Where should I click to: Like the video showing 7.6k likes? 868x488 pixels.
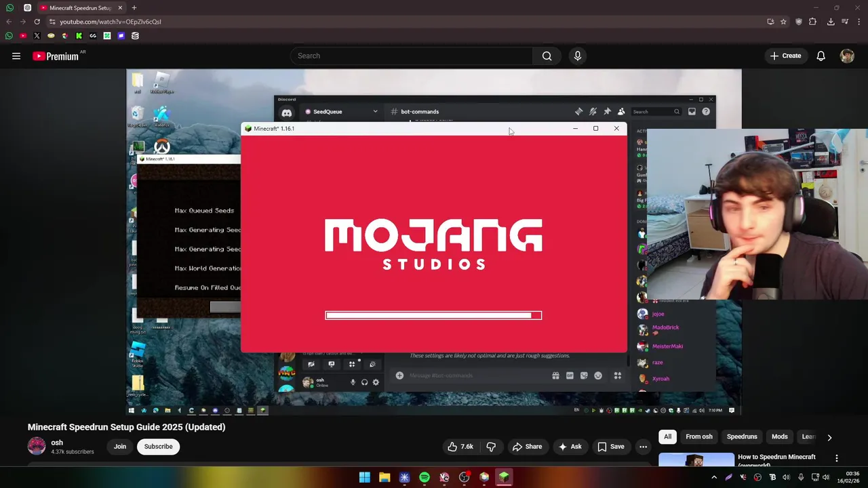[460, 447]
